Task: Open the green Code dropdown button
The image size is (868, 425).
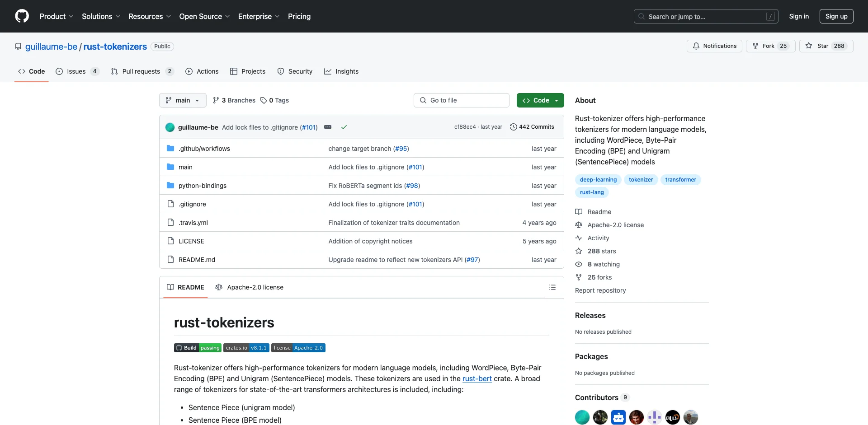Action: [540, 100]
